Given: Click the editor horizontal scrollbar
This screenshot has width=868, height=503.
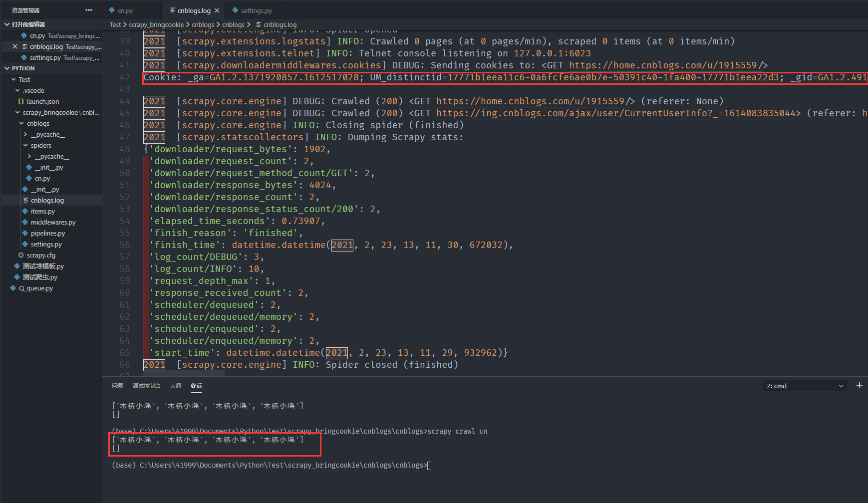Looking at the screenshot, I should [184, 374].
